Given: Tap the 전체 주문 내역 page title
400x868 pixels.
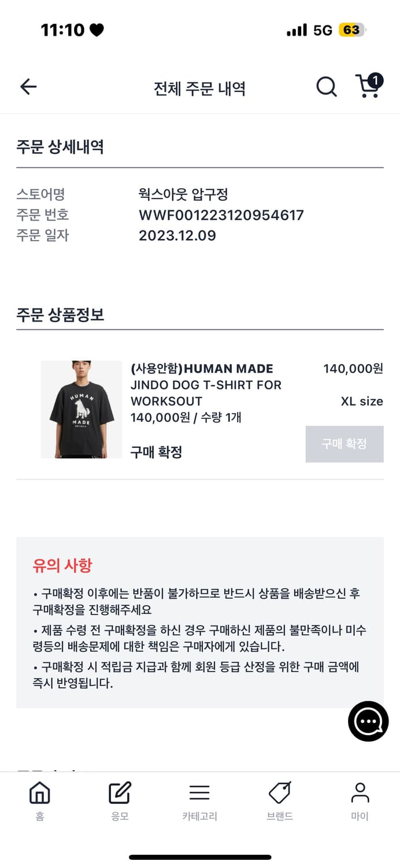Looking at the screenshot, I should (x=199, y=89).
